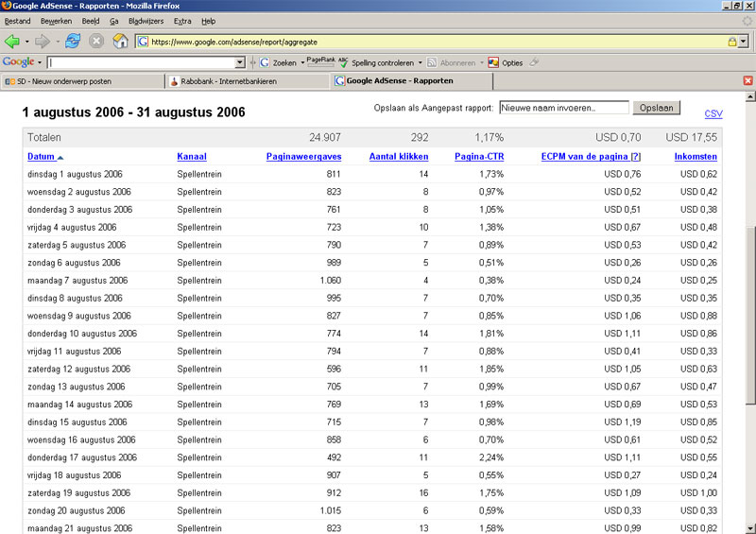The height and width of the screenshot is (534, 756).
Task: Sort by the Kanaal column header
Action: pos(192,156)
